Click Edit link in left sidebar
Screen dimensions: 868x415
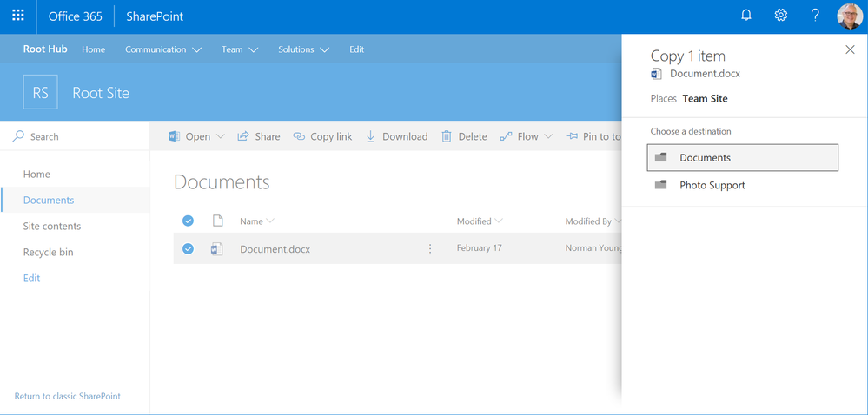coord(31,278)
